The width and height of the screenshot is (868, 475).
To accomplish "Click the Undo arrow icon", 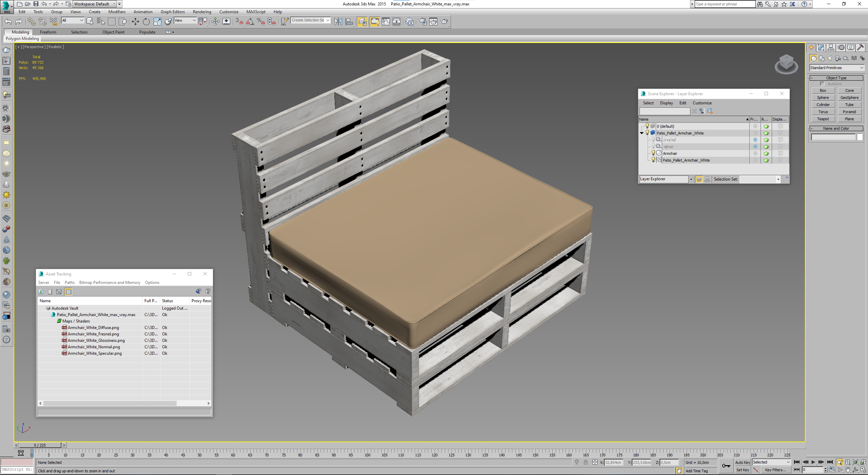I will pos(8,22).
